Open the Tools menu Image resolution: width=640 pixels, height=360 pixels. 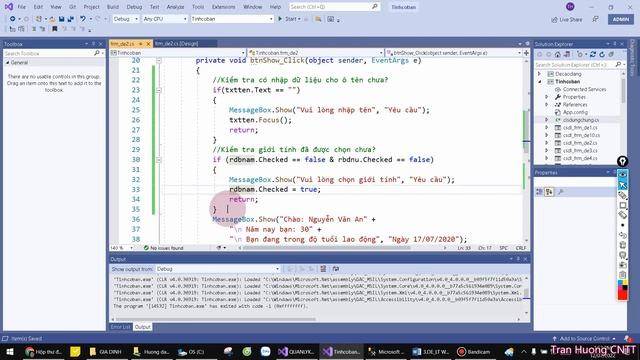coord(198,7)
